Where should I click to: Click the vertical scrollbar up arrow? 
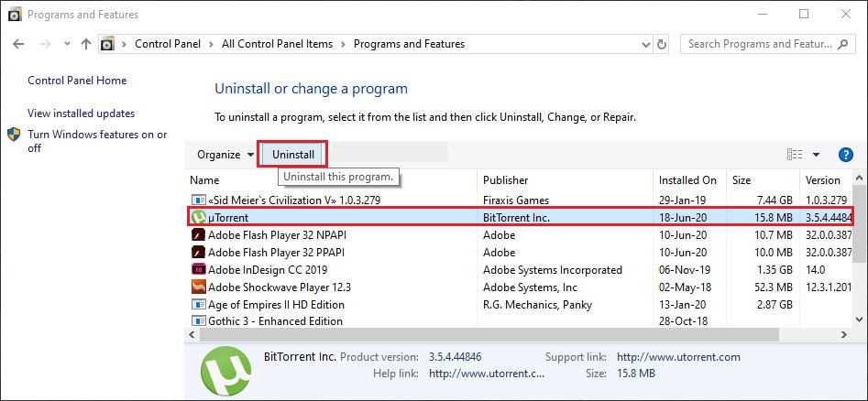(x=859, y=178)
